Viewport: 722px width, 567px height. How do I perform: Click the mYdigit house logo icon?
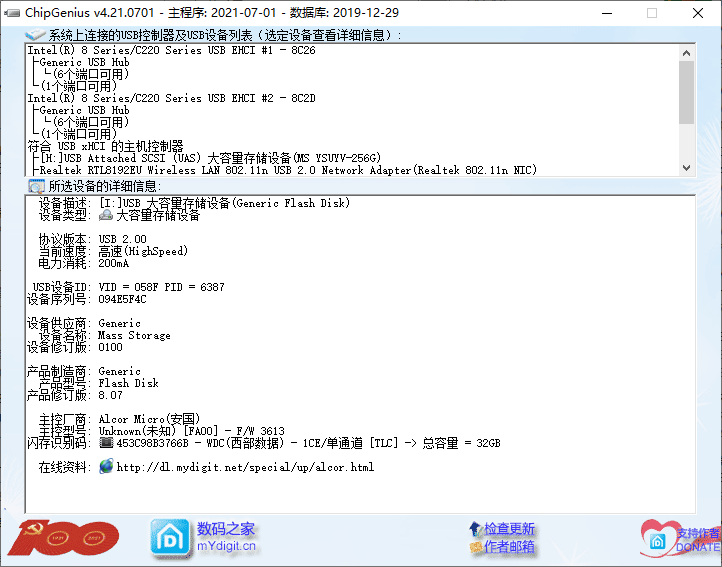[169, 537]
